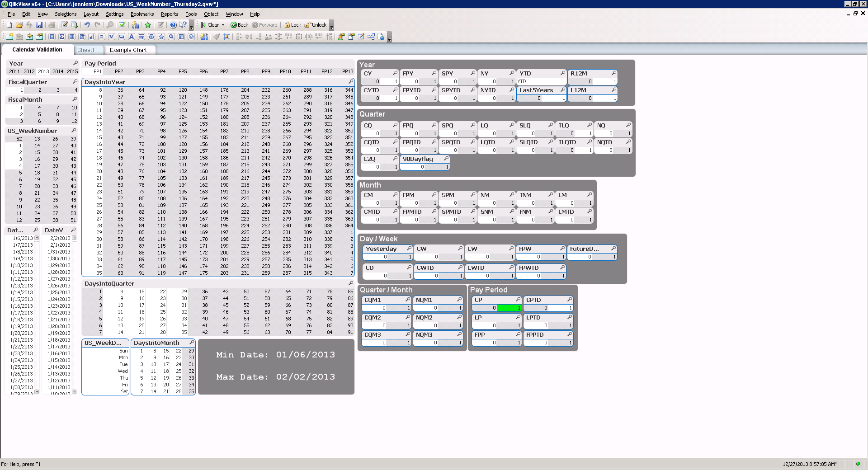Click the Add Bookmark star icon
The width and height of the screenshot is (868, 470).
tap(148, 25)
